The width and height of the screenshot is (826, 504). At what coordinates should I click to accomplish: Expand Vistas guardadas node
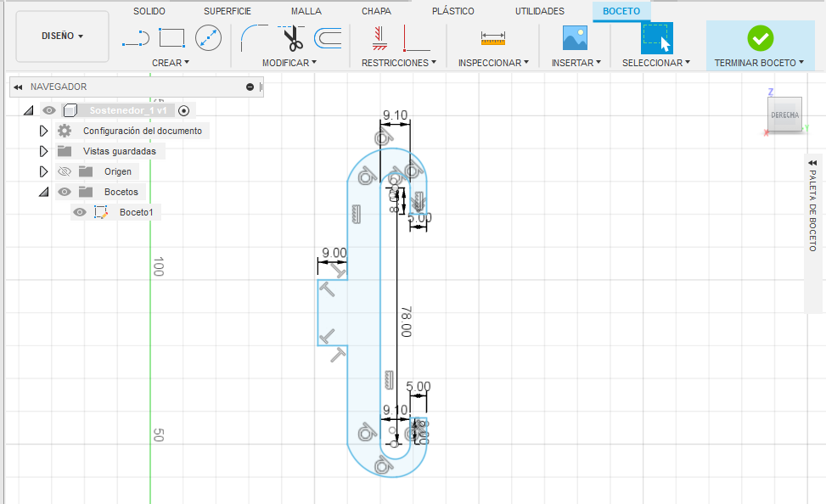[44, 151]
